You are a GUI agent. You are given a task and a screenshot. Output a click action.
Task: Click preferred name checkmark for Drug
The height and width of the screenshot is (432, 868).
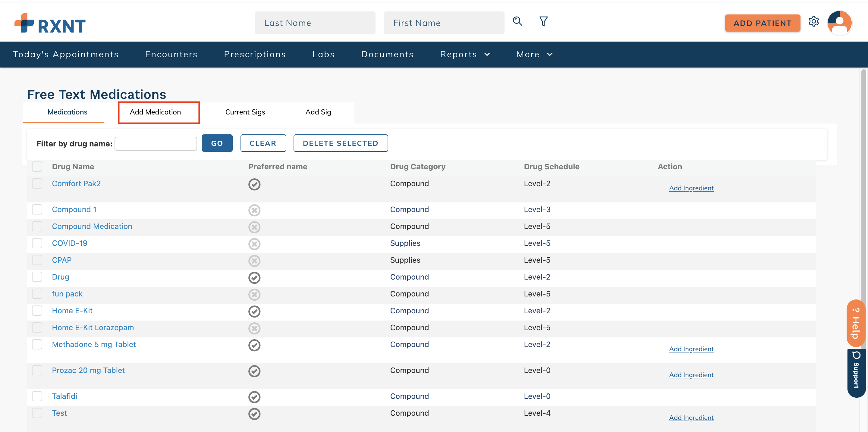click(x=254, y=277)
